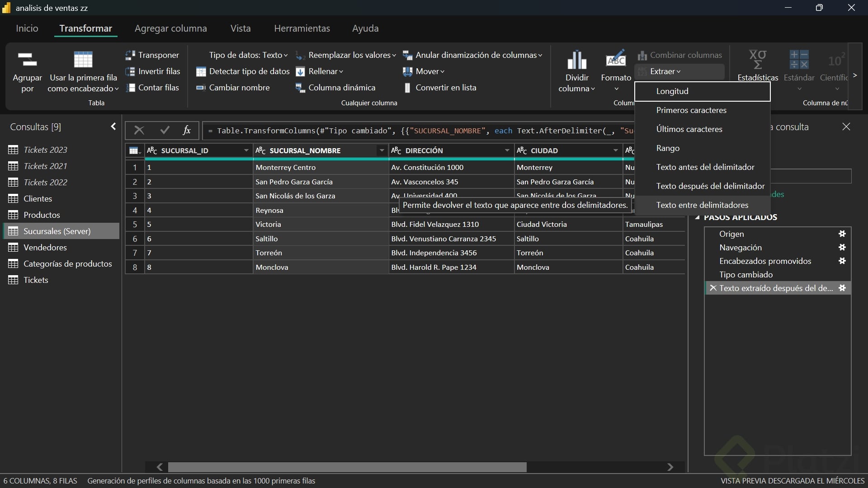Screen dimensions: 868x488
Task: Confirm the formula with the checkmark
Action: [x=165, y=131]
